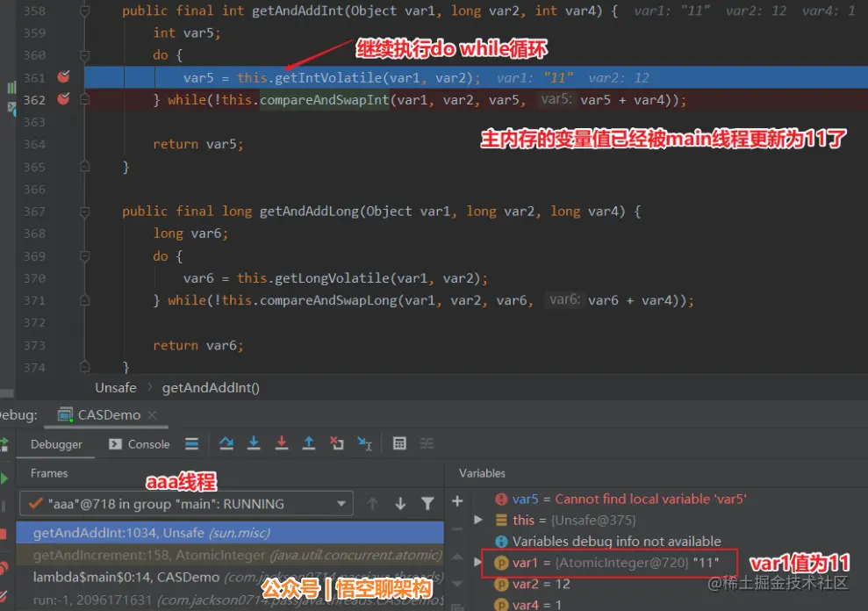Collapse getAndAddLong method fold at line 367
The height and width of the screenshot is (611, 868).
[x=85, y=211]
